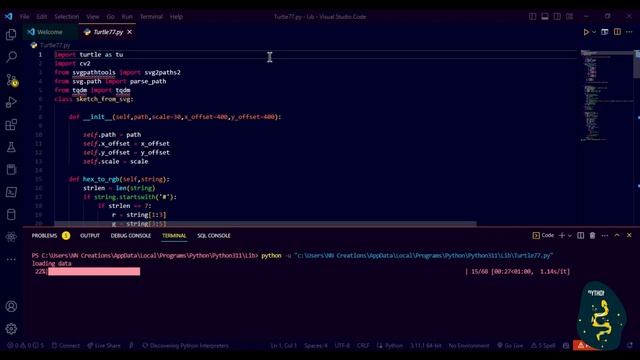Open the Terminal menu
This screenshot has width=640, height=360.
[x=151, y=17]
